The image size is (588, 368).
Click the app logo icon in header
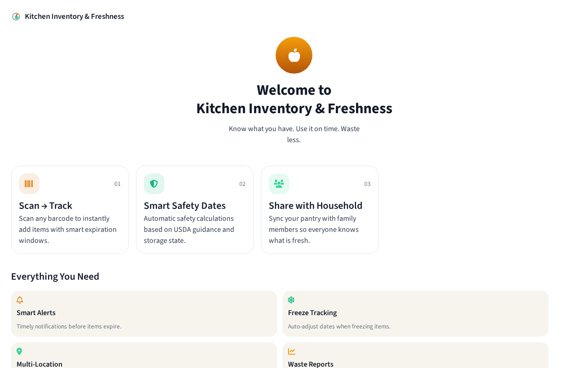(x=16, y=17)
